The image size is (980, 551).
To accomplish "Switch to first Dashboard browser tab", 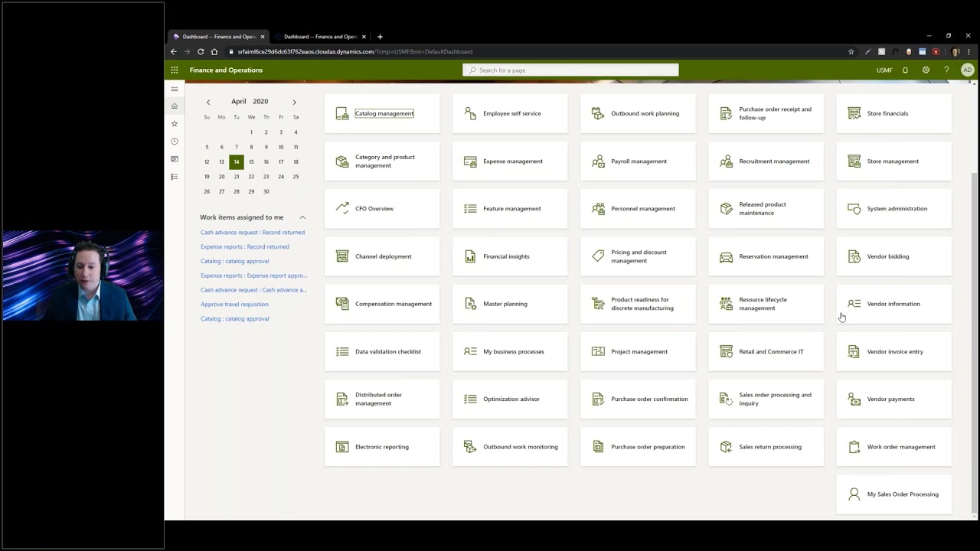I will pos(218,36).
